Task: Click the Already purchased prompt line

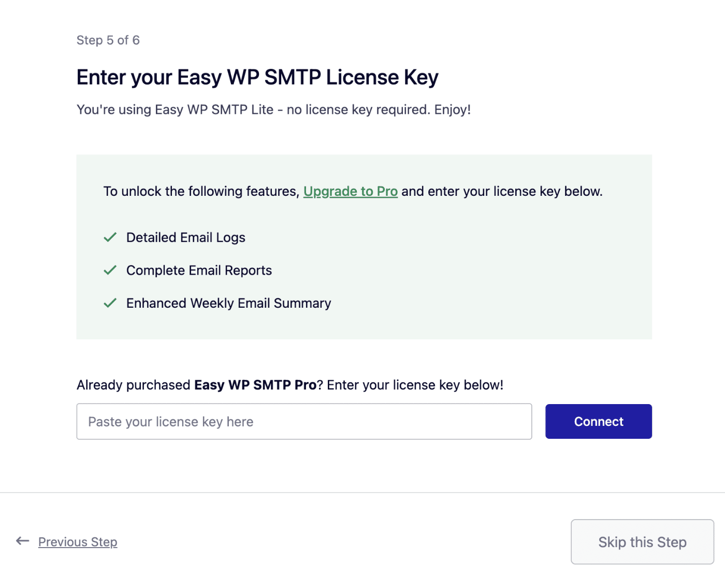Action: click(290, 385)
